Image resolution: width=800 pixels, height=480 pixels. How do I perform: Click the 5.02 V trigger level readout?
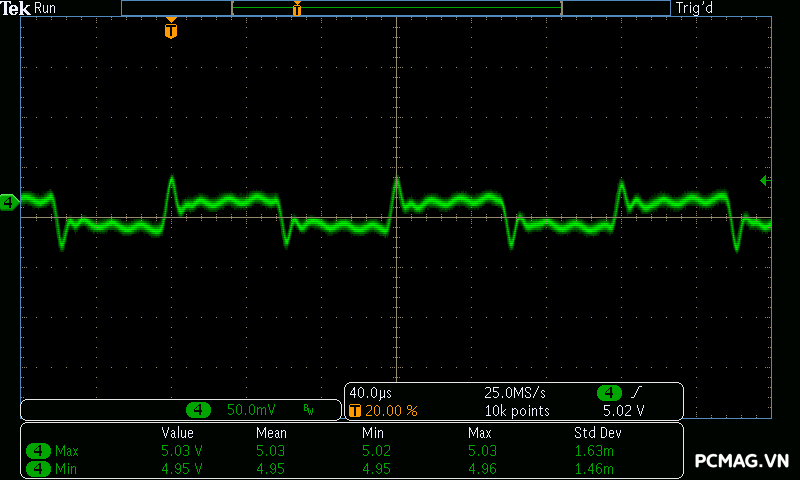pos(623,411)
